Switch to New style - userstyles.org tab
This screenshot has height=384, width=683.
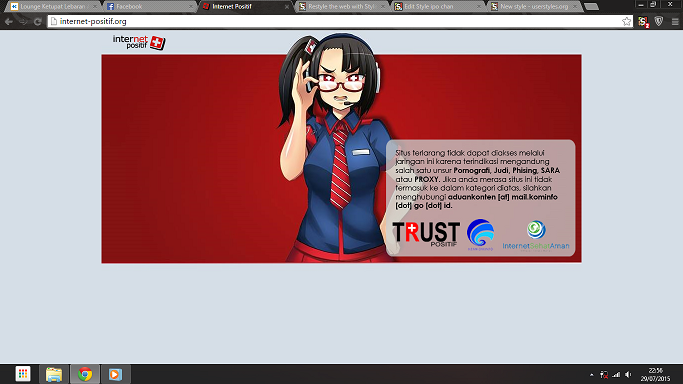[x=535, y=7]
